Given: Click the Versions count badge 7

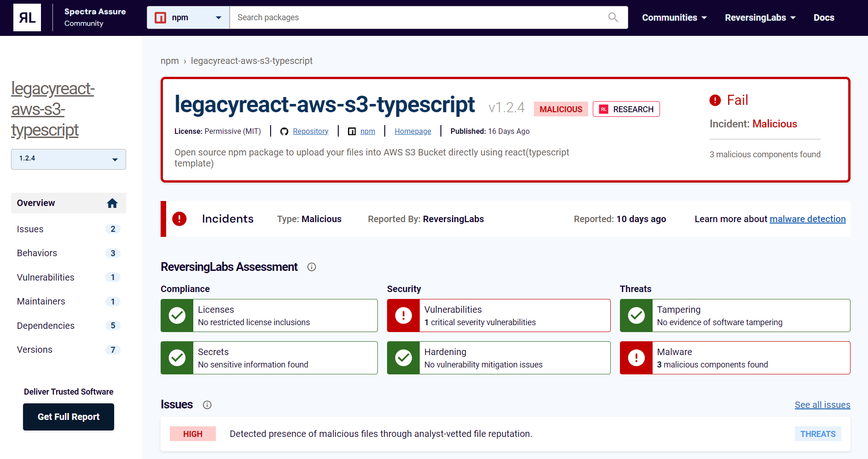Looking at the screenshot, I should click(113, 350).
